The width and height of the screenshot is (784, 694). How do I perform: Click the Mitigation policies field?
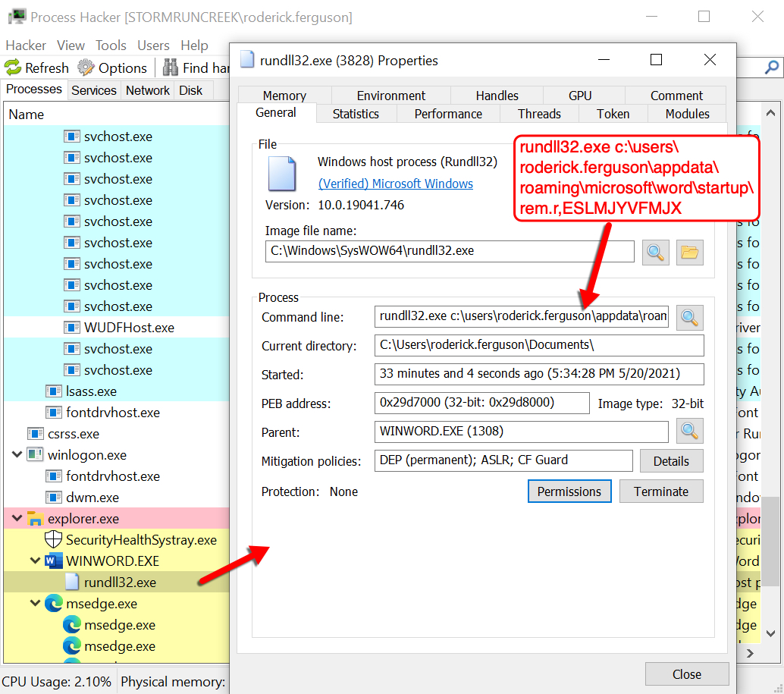click(503, 460)
